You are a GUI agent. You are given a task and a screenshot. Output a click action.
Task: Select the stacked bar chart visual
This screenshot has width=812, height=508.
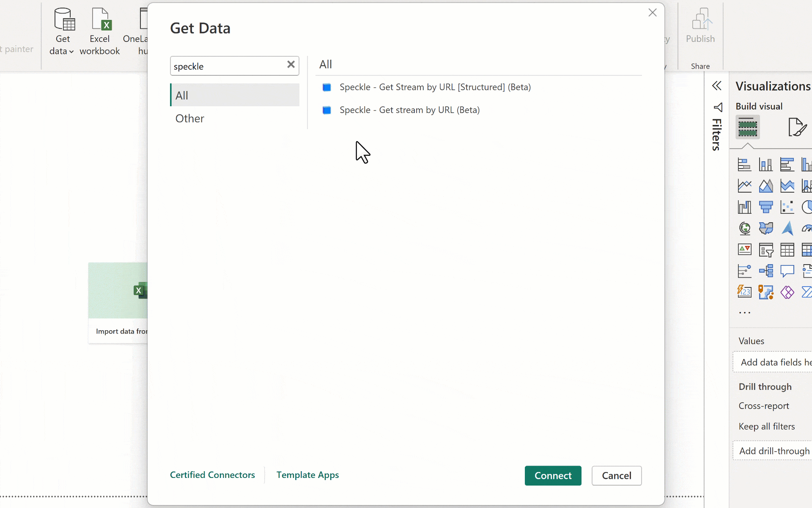(744, 164)
